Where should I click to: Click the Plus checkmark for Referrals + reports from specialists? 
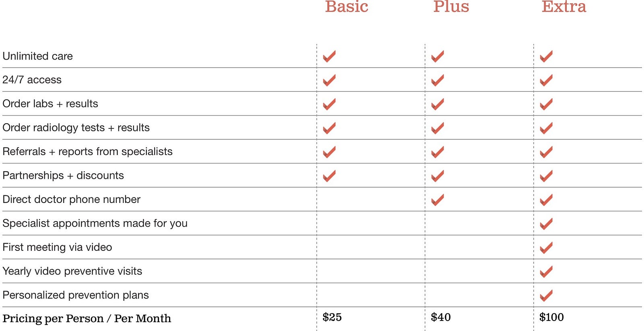(x=438, y=152)
